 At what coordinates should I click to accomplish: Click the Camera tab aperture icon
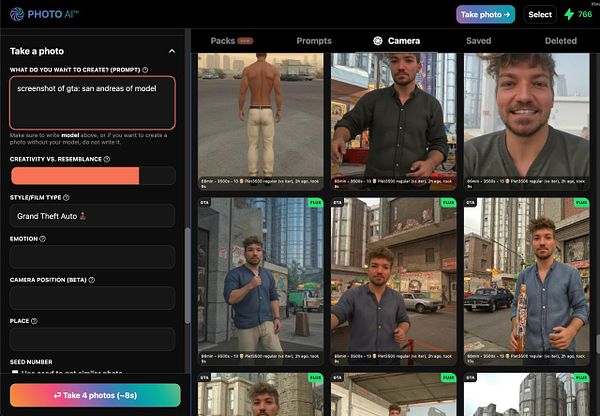click(x=378, y=41)
